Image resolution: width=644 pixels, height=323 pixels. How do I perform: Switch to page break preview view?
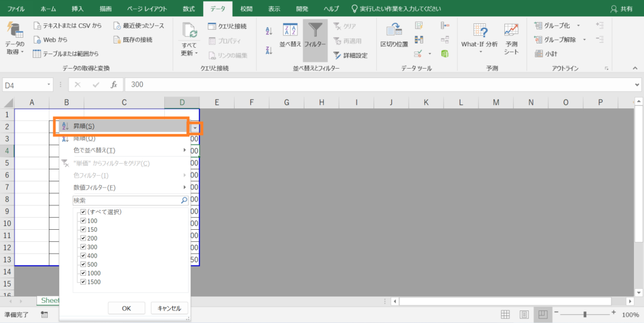click(543, 315)
